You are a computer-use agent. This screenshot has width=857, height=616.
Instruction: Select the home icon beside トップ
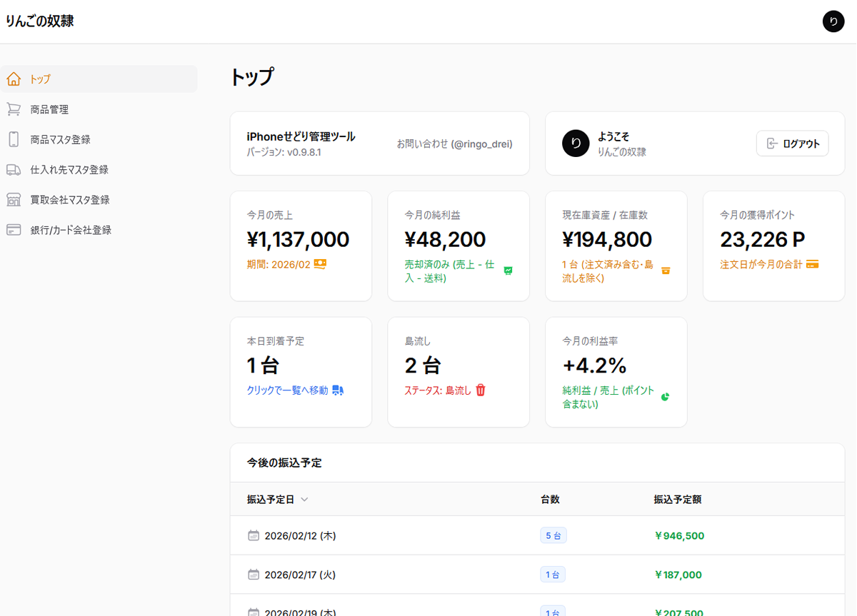(15, 79)
